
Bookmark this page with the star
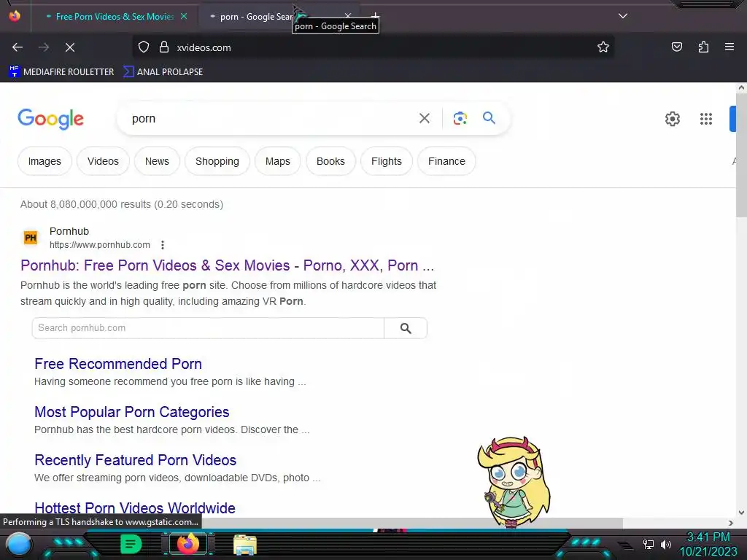603,47
